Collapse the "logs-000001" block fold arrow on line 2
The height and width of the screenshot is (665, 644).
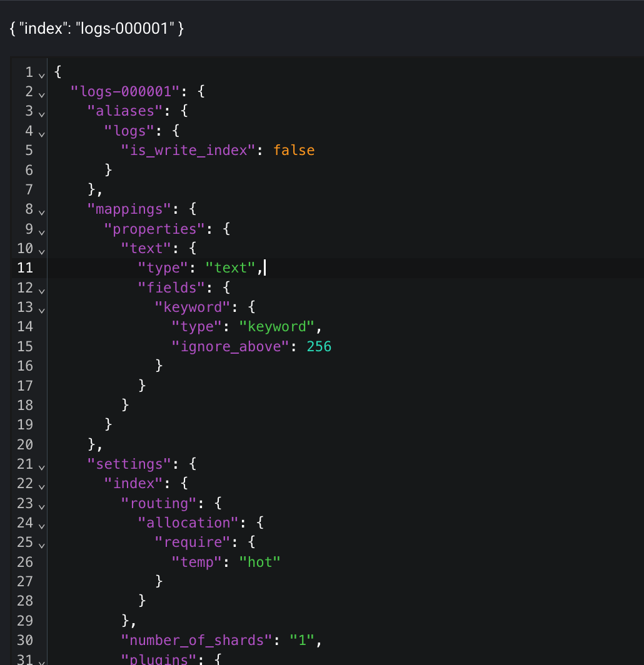point(41,94)
